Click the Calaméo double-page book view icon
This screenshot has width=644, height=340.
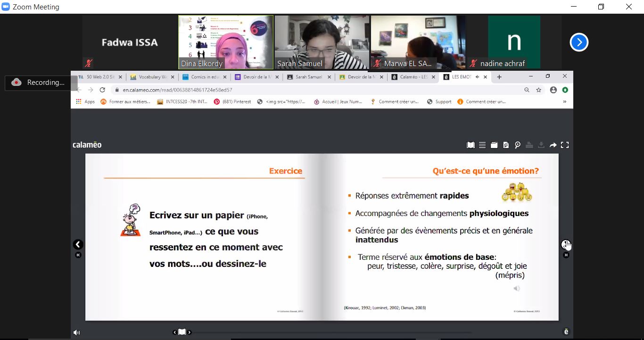click(471, 145)
